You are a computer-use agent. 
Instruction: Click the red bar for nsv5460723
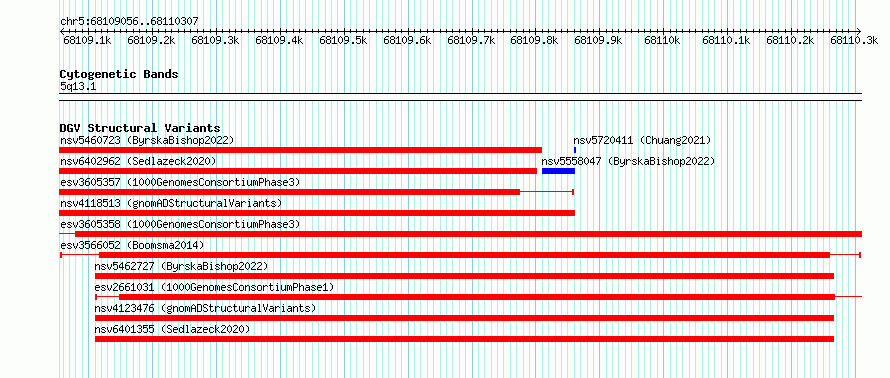click(x=300, y=150)
